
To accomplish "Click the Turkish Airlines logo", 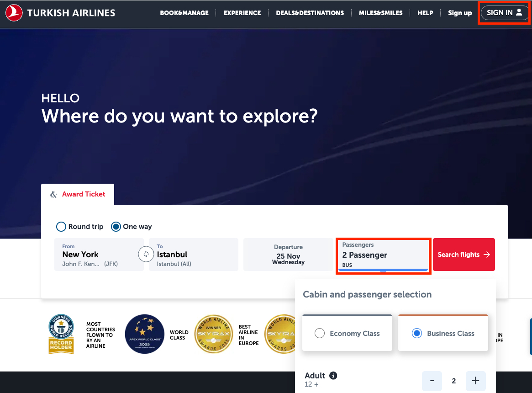I will coord(60,12).
